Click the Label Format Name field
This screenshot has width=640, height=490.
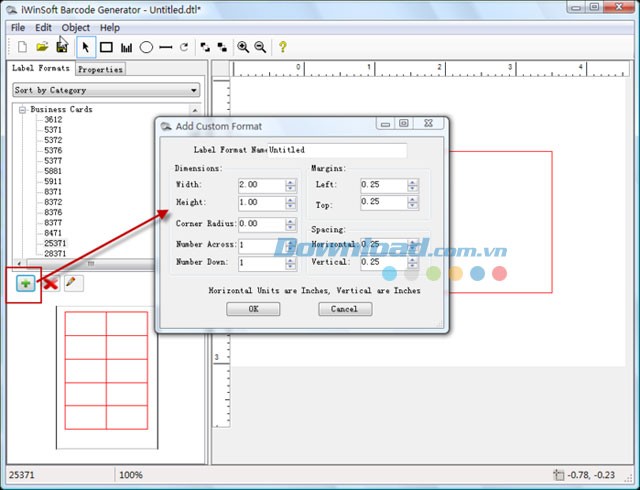click(x=337, y=150)
